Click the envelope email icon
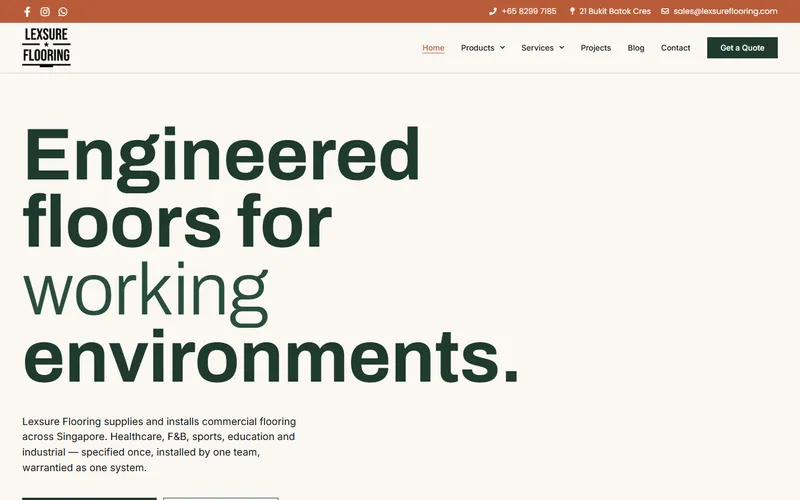 665,11
